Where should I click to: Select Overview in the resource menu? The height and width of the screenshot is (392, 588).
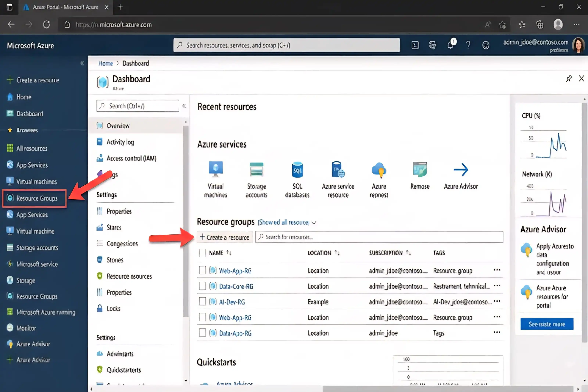[x=136, y=126]
